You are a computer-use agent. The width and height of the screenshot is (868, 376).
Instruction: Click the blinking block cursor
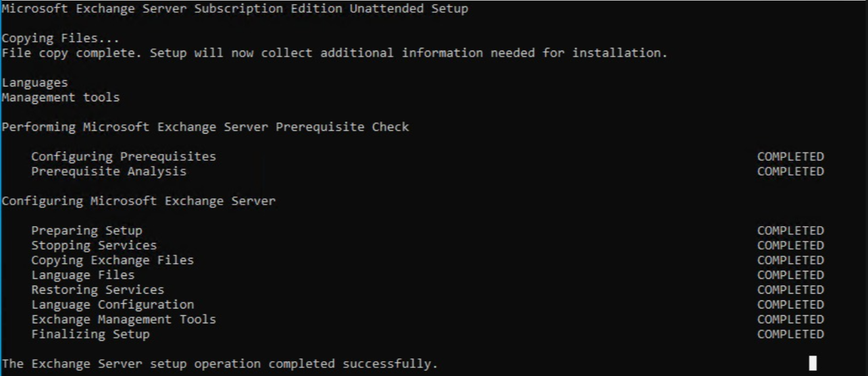(x=813, y=363)
